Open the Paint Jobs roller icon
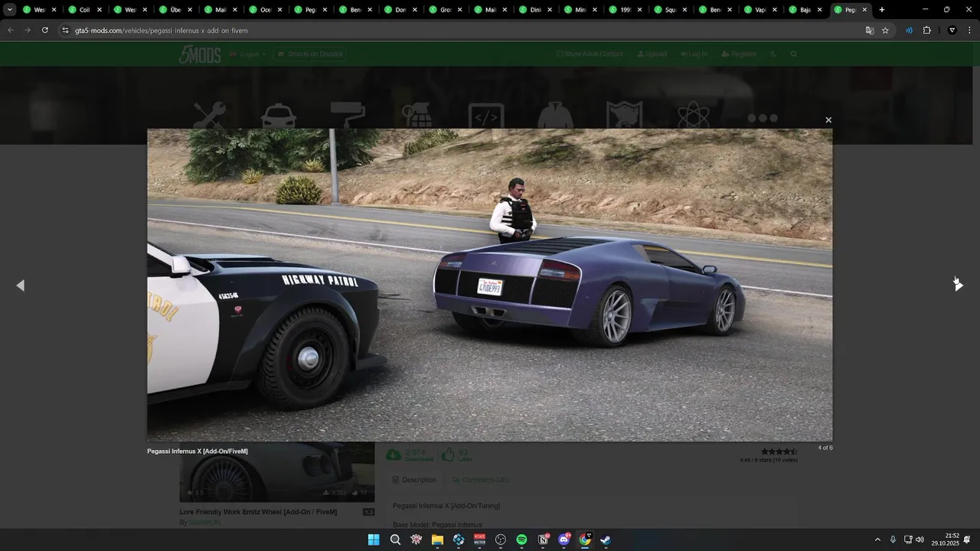 (x=348, y=116)
